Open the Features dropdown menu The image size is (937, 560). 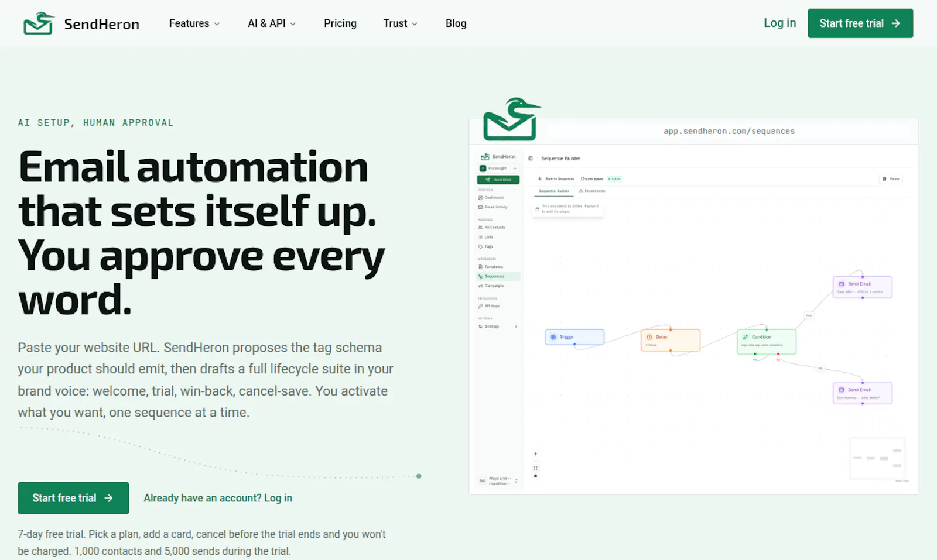click(194, 23)
